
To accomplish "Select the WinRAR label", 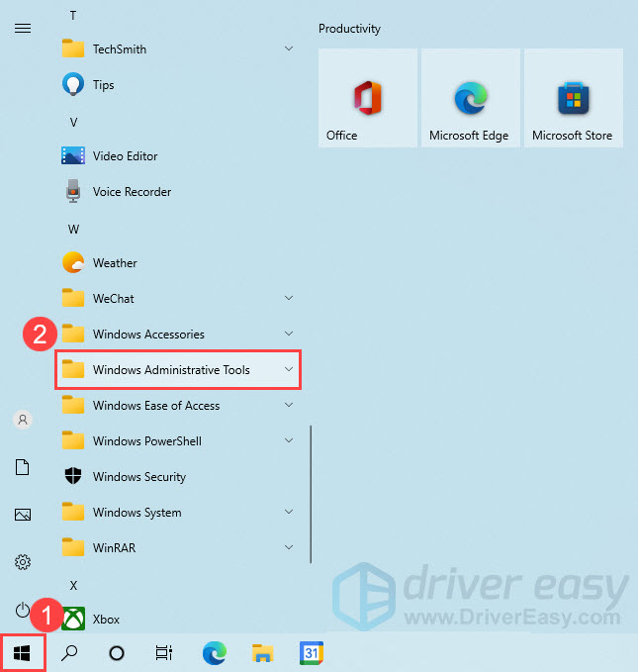I will pos(114,547).
